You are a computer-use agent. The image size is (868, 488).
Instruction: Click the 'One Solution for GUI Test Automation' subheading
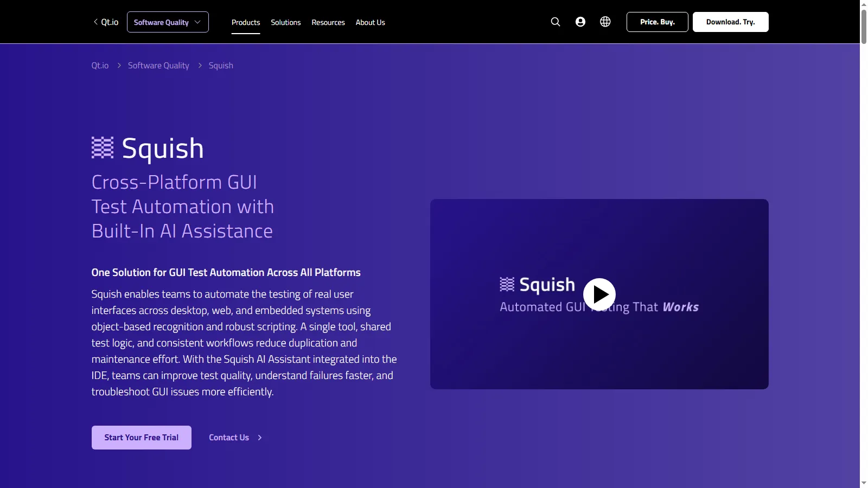click(226, 272)
